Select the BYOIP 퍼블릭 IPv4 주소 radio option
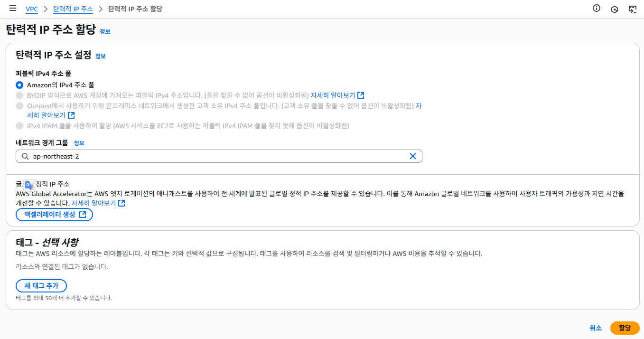The image size is (644, 339). click(19, 95)
